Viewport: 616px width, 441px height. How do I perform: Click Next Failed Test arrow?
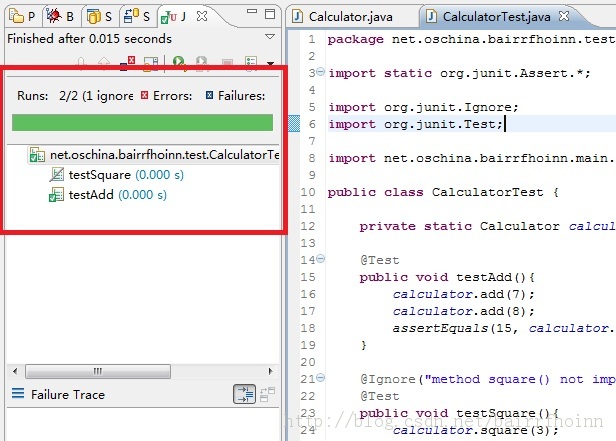coord(81,62)
